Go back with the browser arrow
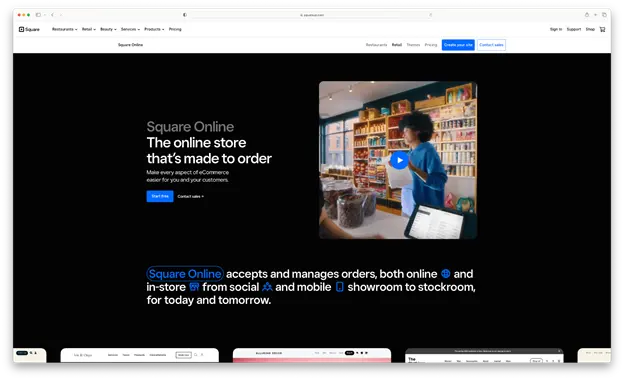 (52, 15)
